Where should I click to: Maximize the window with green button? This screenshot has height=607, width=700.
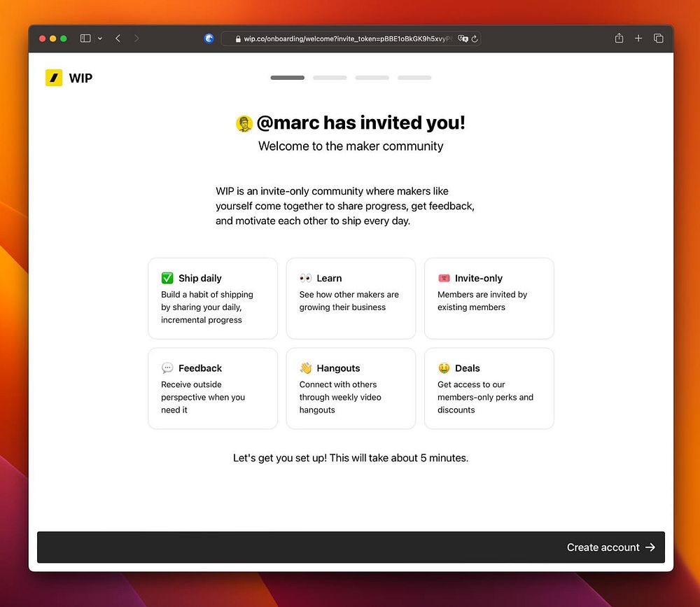tap(64, 39)
